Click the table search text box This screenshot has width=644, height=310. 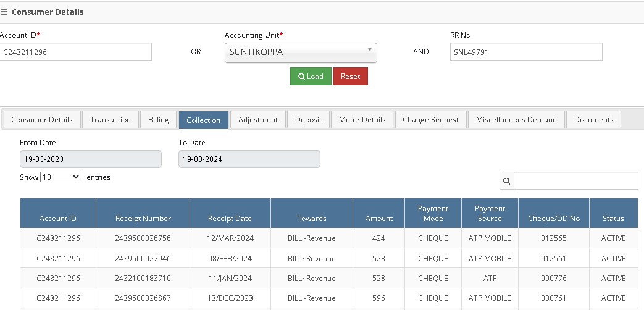pyautogui.click(x=576, y=181)
